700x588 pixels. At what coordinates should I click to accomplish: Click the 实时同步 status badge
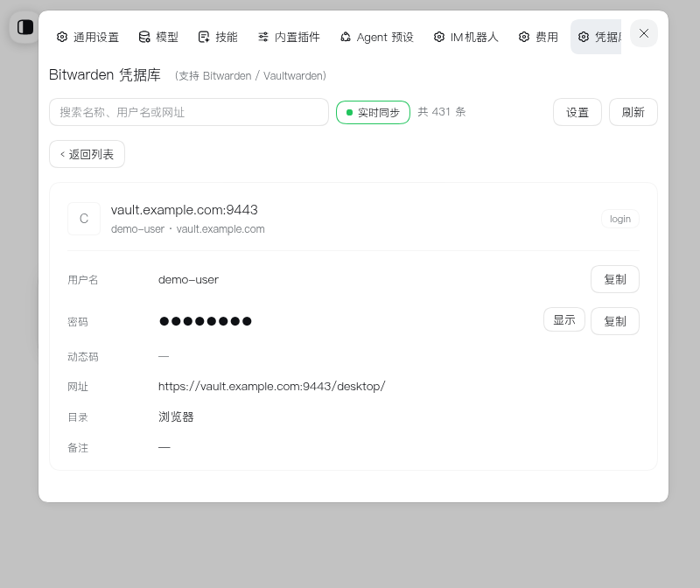coord(374,113)
